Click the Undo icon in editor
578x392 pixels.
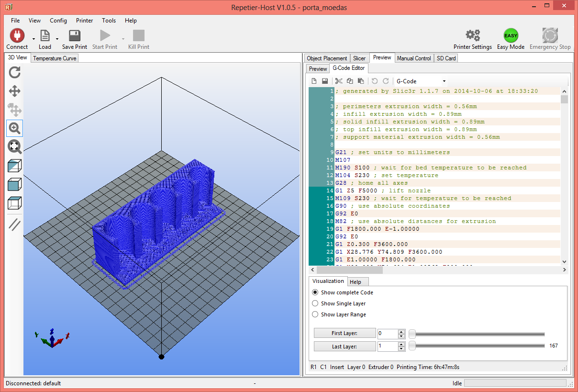point(375,81)
